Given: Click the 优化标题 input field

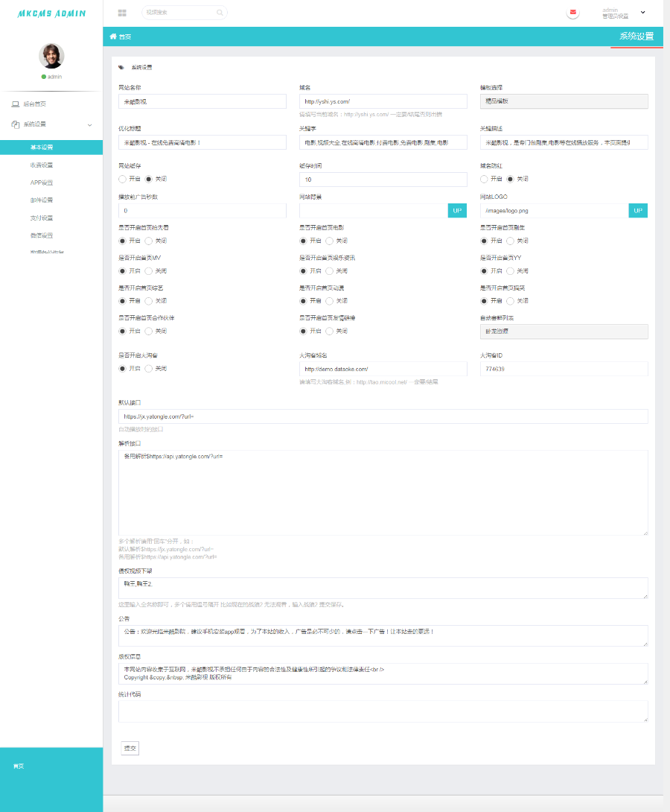Looking at the screenshot, I should tap(202, 142).
